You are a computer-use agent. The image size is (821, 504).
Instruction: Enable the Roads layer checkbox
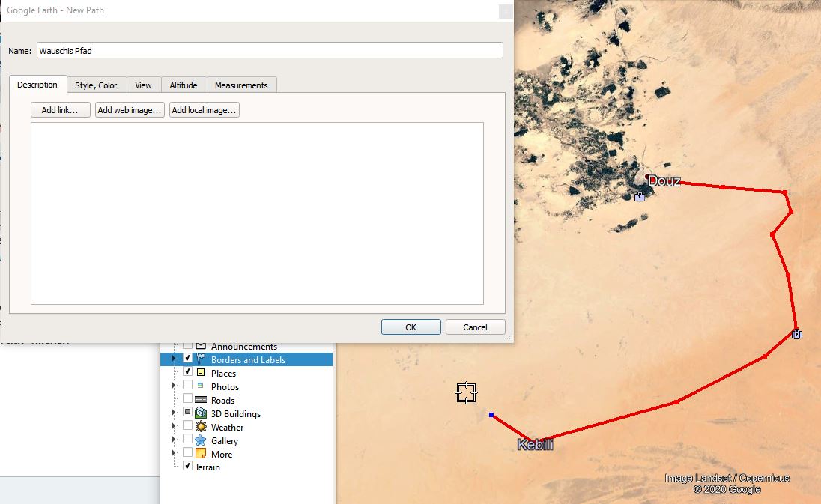coord(188,399)
